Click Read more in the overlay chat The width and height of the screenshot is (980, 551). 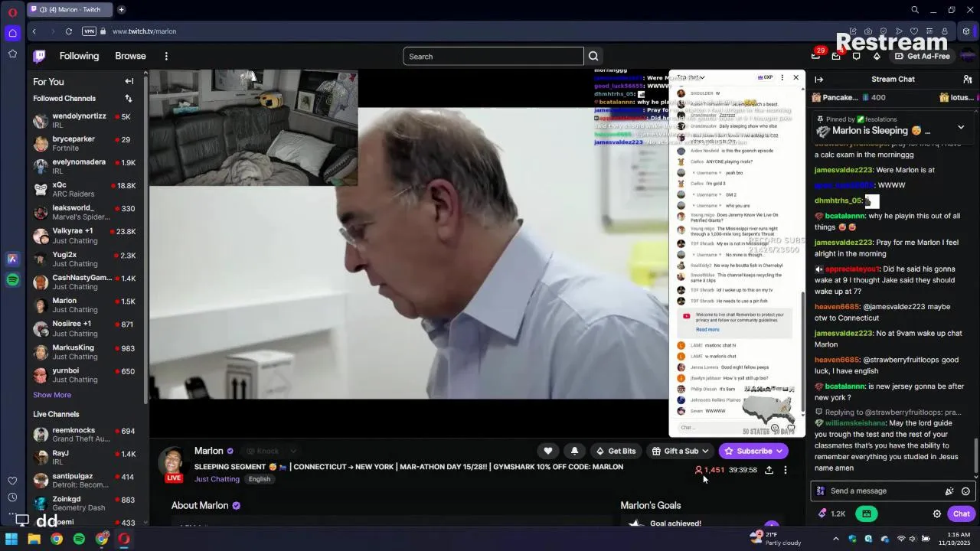point(707,330)
